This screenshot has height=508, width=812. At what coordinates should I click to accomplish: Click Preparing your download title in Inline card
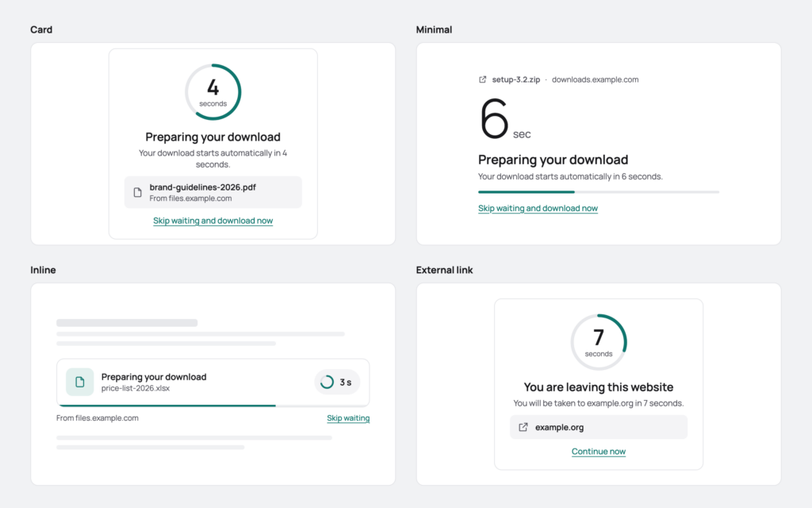154,377
